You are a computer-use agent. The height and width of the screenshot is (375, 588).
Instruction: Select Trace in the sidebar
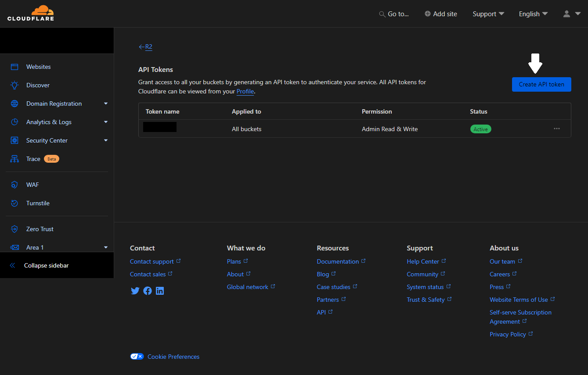(x=33, y=159)
